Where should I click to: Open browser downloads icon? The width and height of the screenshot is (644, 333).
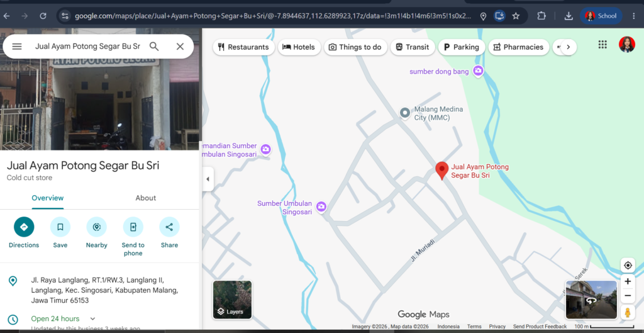(x=569, y=16)
